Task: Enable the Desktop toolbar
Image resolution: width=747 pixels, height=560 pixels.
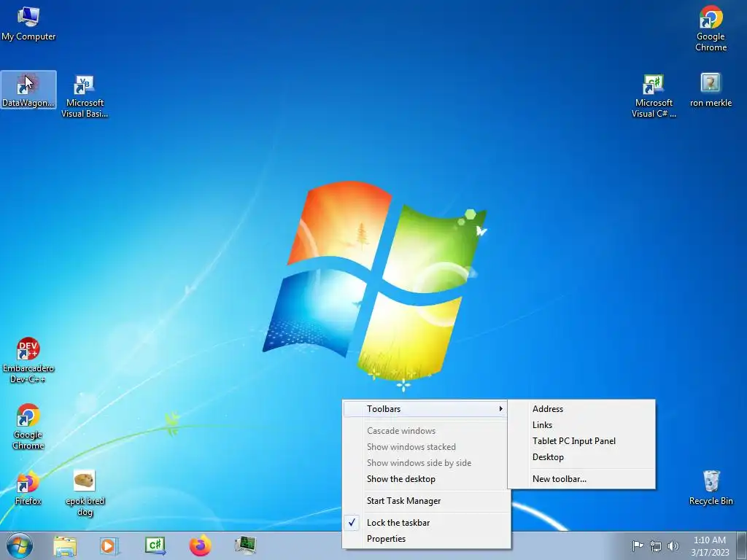Action: coord(581,457)
